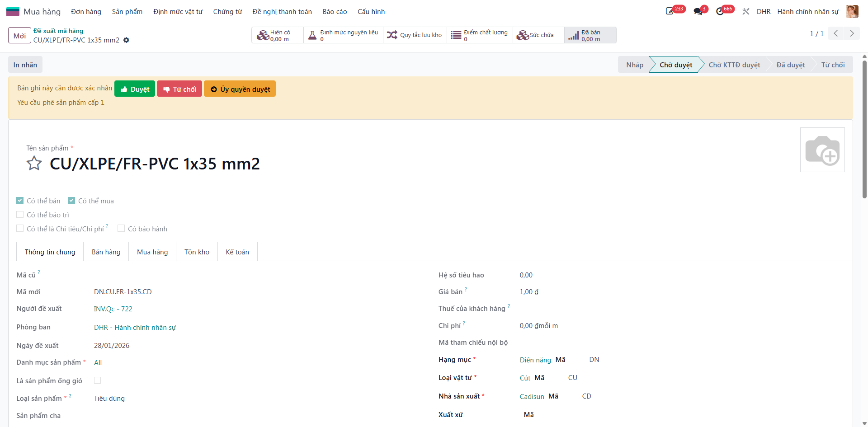Open the Mua hàng app home icon
The image size is (868, 427).
pos(13,11)
